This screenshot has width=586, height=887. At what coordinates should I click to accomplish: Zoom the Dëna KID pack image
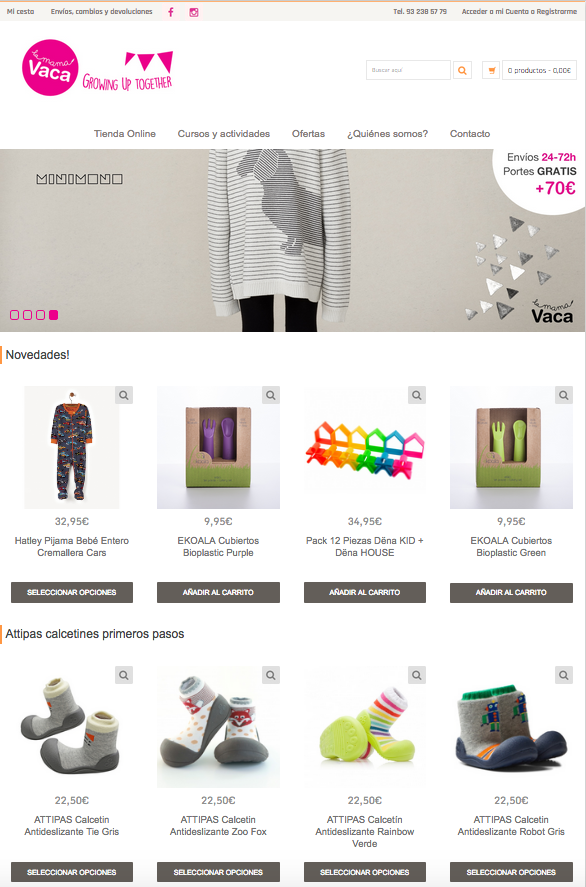click(417, 395)
